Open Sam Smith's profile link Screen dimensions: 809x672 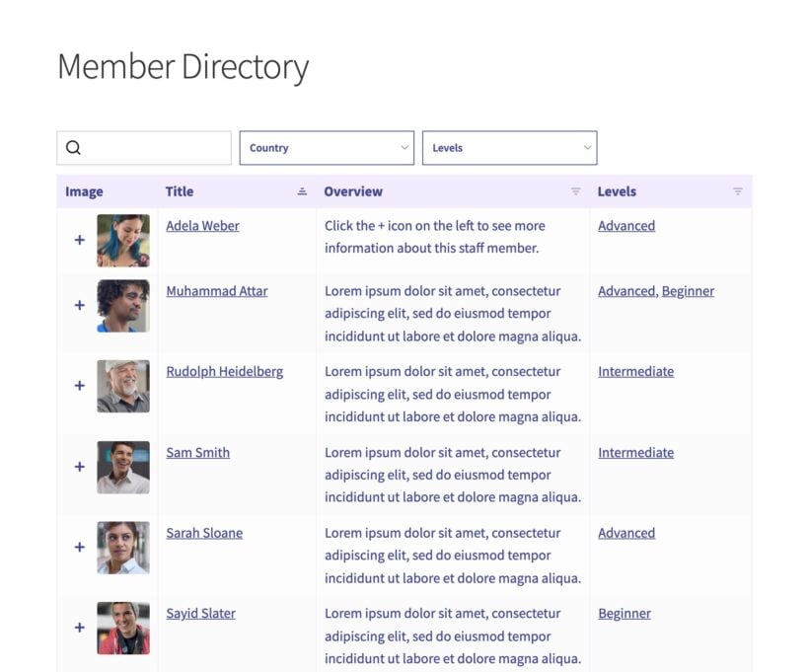198,453
